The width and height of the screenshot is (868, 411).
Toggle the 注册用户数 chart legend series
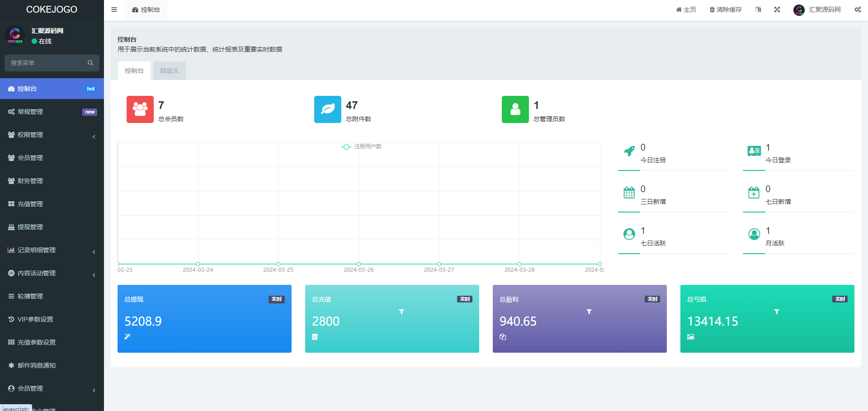(361, 146)
